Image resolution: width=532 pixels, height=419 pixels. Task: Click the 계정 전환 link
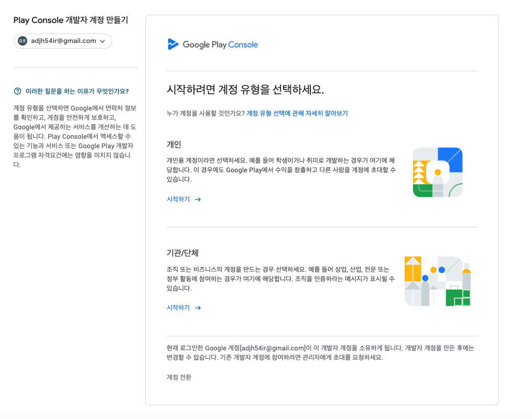(179, 377)
